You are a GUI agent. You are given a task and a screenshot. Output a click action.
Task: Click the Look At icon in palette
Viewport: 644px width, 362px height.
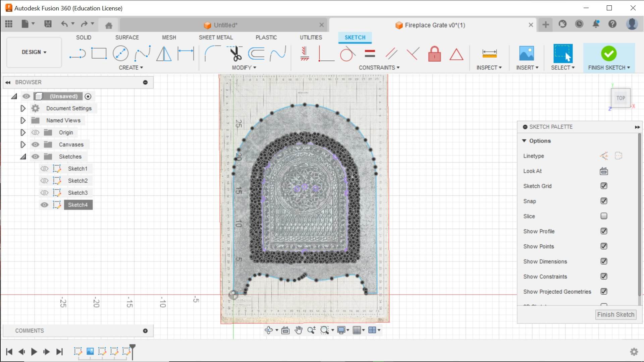pos(604,171)
